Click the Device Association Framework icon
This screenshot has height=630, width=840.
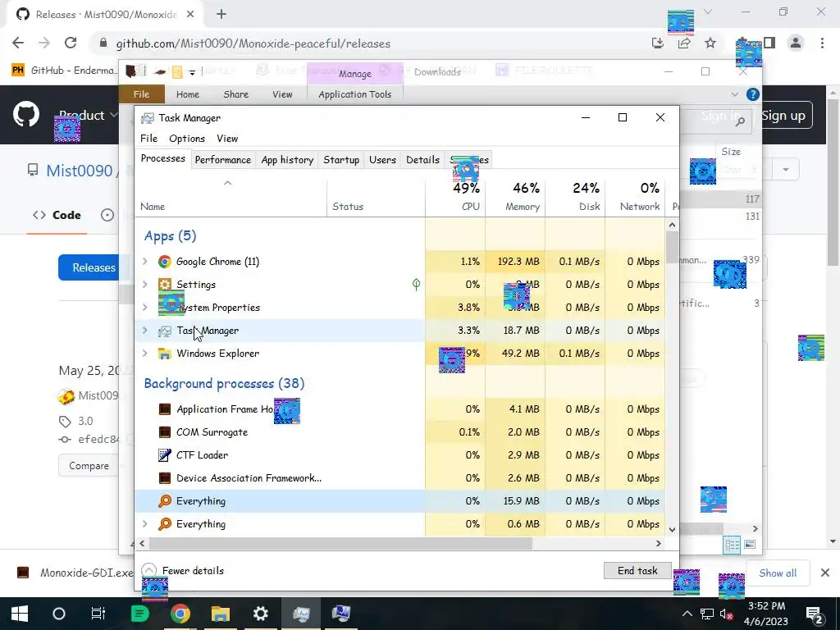[x=164, y=478]
